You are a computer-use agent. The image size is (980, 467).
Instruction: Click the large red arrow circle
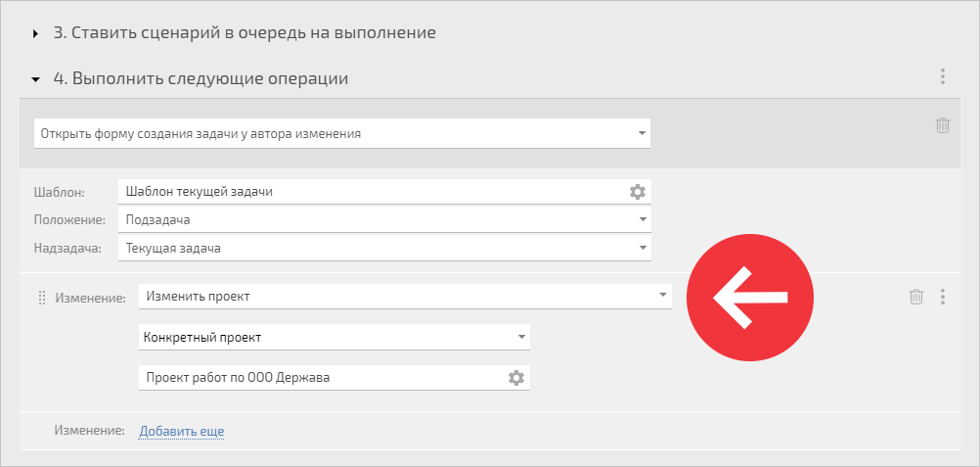tap(749, 298)
